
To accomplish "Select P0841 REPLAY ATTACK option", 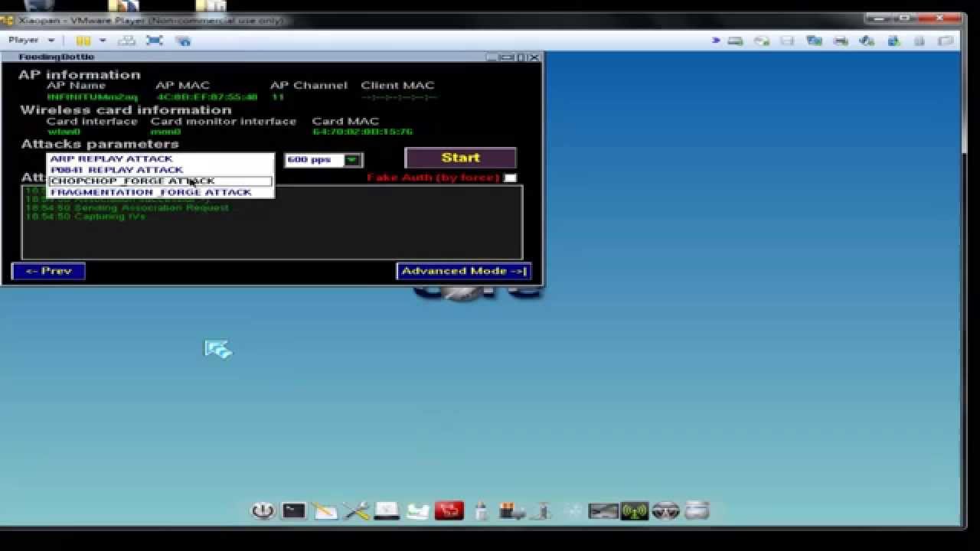I will pyautogui.click(x=159, y=170).
